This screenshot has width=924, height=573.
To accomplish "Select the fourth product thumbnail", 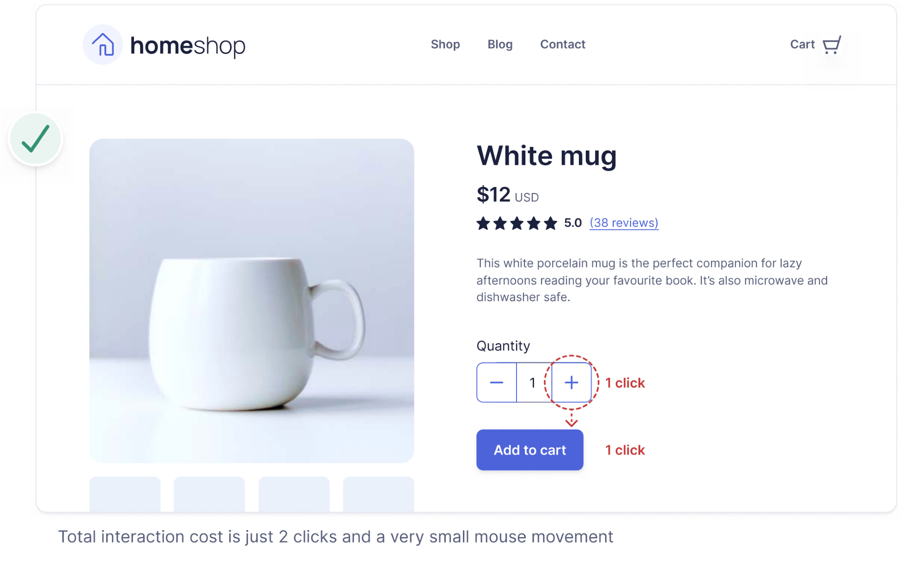I will (378, 494).
